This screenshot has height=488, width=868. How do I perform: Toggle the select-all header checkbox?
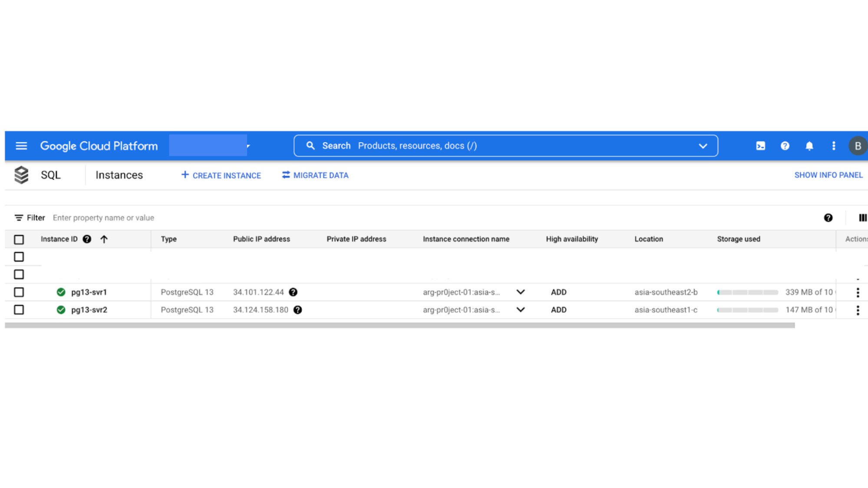tap(19, 239)
